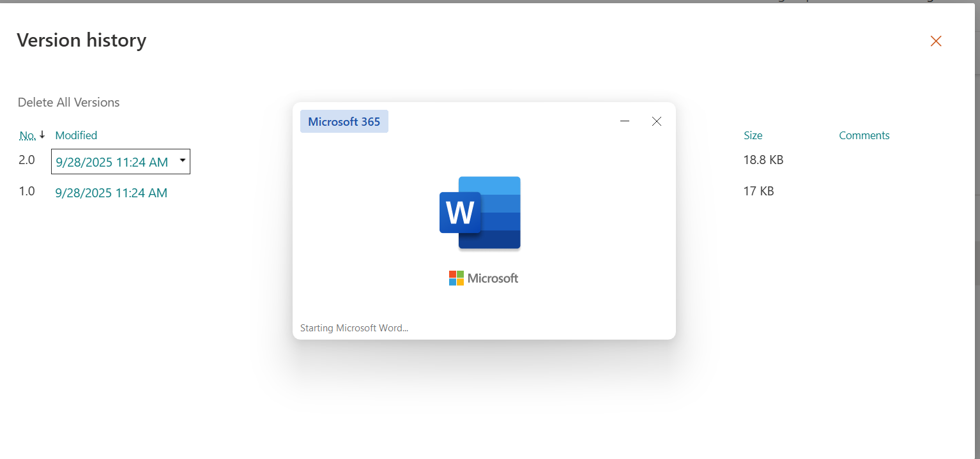
Task: Click the Size column header
Action: [753, 135]
